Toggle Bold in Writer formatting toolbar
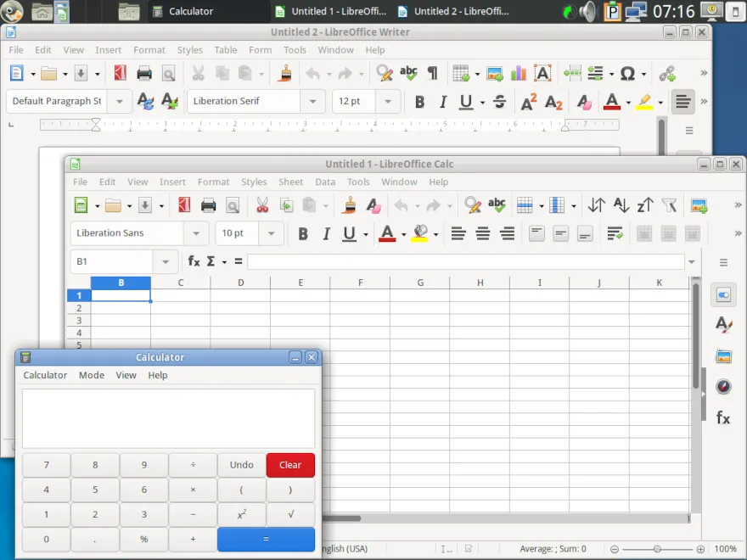Image resolution: width=747 pixels, height=560 pixels. pos(419,102)
